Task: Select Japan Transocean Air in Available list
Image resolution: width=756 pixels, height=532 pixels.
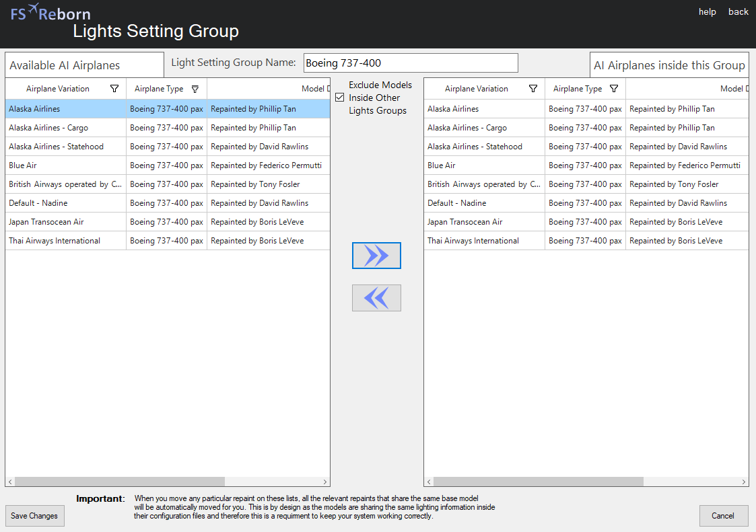Action: pyautogui.click(x=168, y=222)
